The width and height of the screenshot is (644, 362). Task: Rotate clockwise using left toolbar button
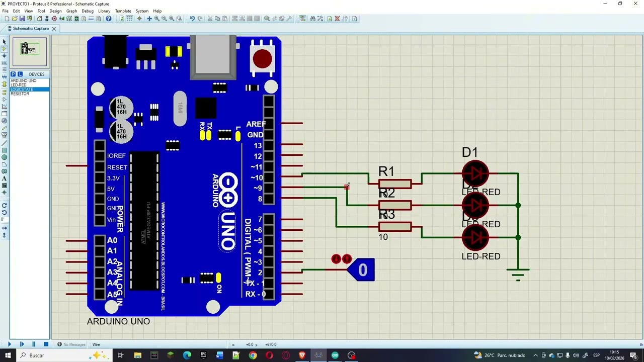[4, 205]
